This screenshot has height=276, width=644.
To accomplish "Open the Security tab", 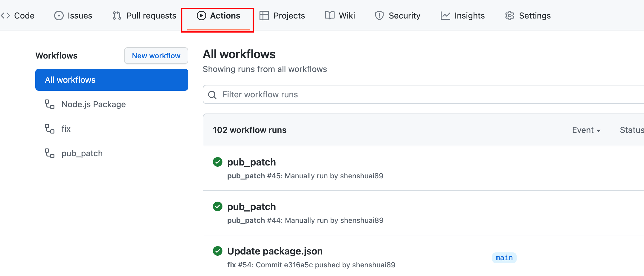I will click(x=397, y=16).
